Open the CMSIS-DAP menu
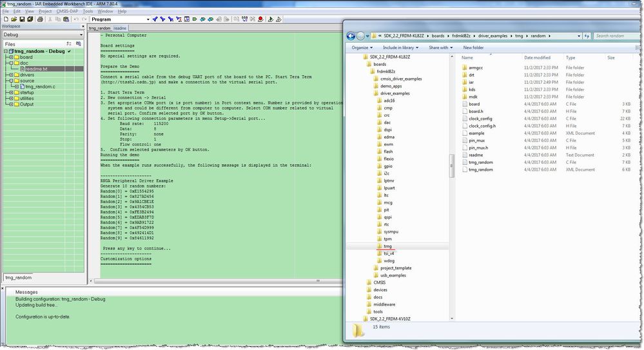644x350 pixels. [x=67, y=11]
